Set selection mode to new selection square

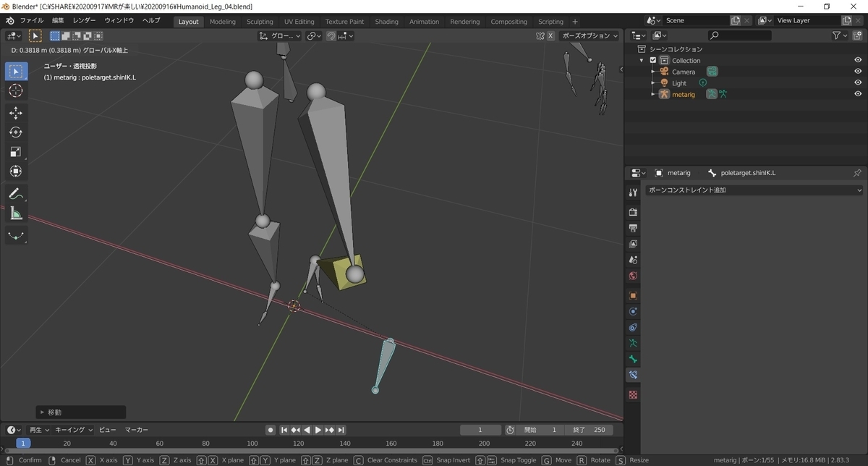tap(55, 35)
